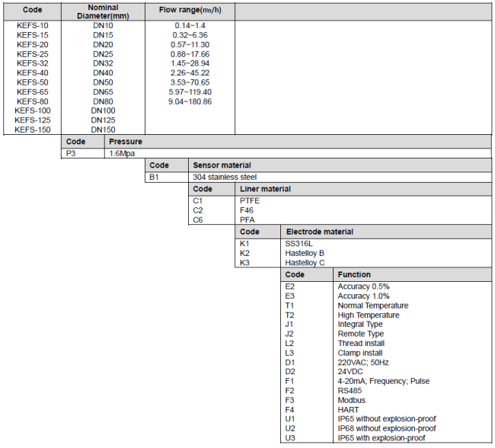Select the KEFS-150 model code
495x448 pixels.
[33, 130]
